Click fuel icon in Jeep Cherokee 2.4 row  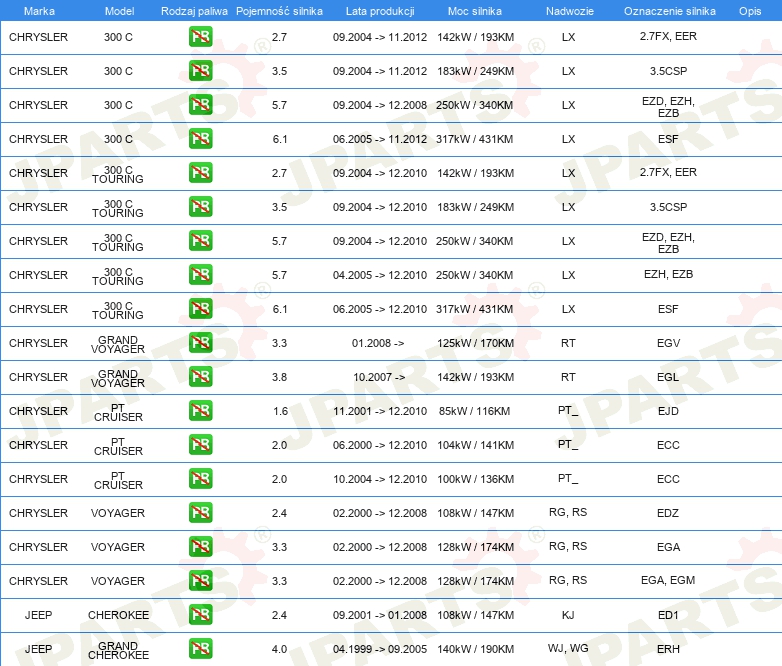tap(200, 614)
